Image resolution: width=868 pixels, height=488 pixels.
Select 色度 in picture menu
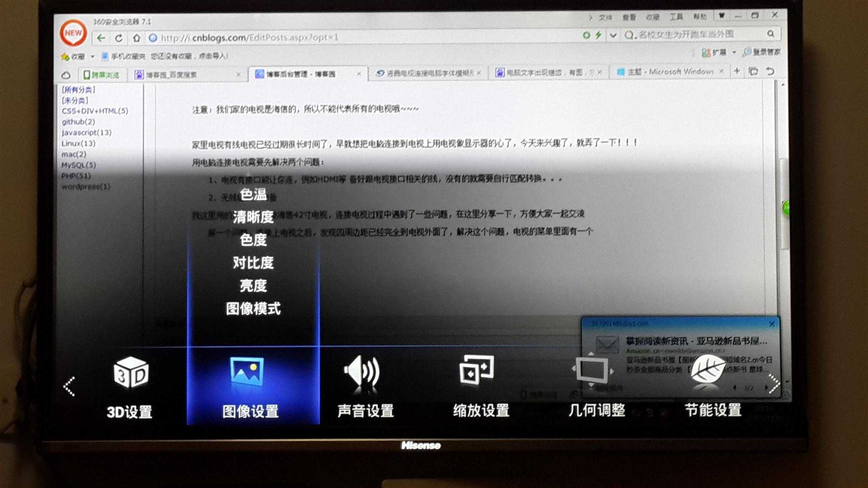coord(253,240)
